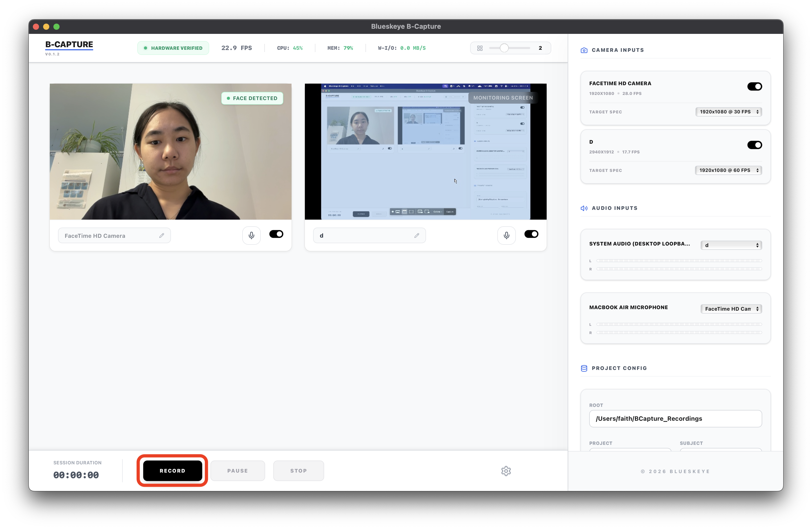Click the MacBook Air Microphone title
812x529 pixels.
click(629, 307)
